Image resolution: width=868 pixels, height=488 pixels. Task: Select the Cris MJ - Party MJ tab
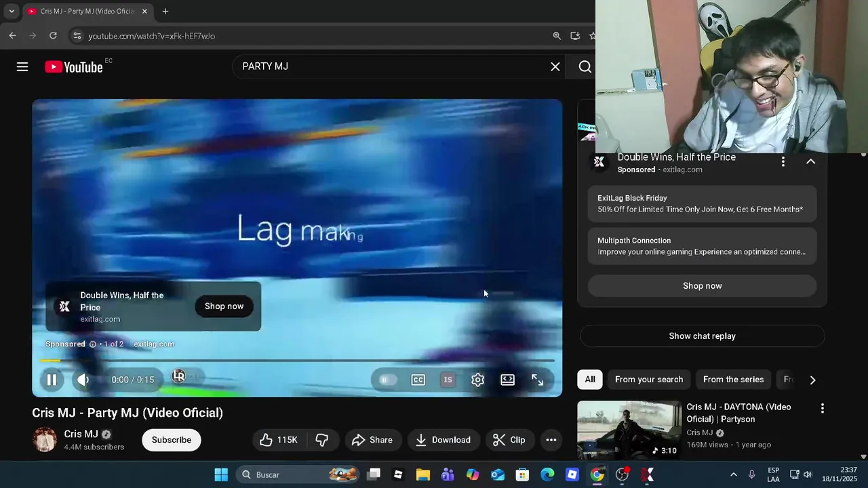[x=87, y=12]
